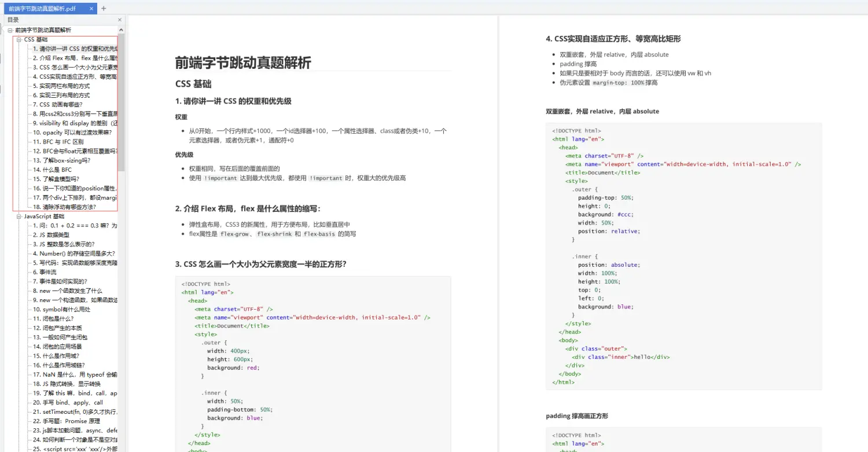Jump to 13. 了解box-sizing吗?

[x=61, y=160]
